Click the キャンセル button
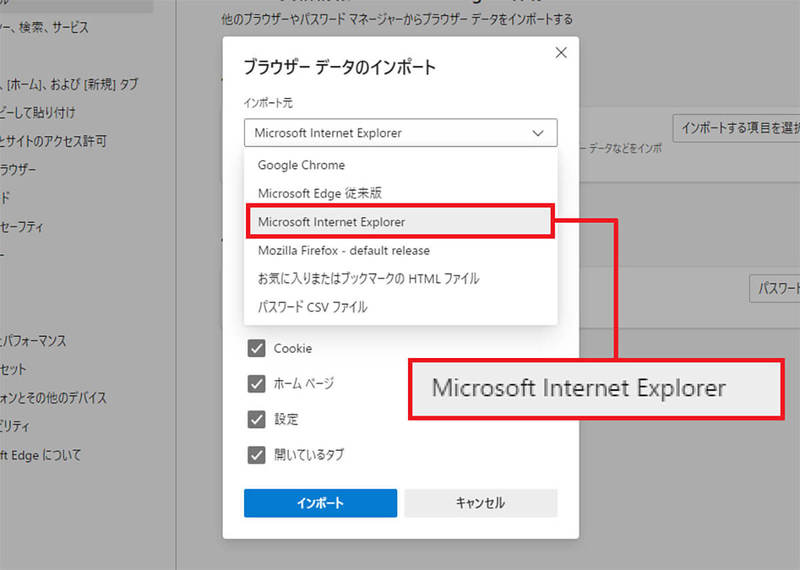 [x=481, y=503]
